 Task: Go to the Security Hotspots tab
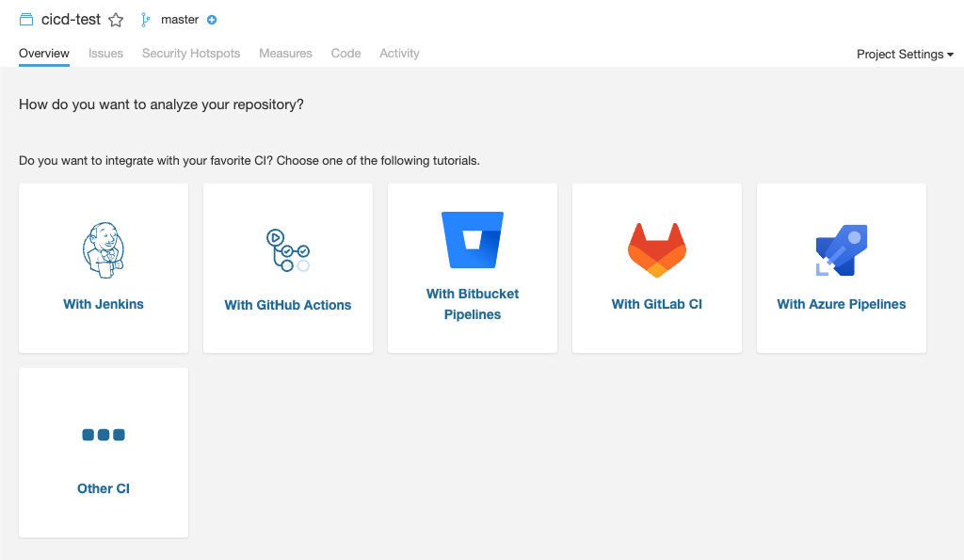pyautogui.click(x=191, y=54)
